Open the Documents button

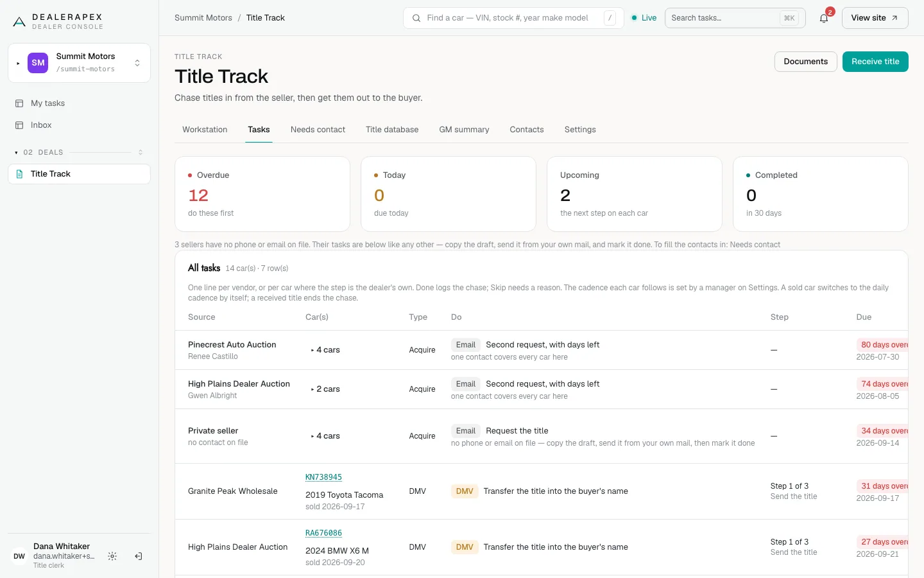click(x=806, y=62)
